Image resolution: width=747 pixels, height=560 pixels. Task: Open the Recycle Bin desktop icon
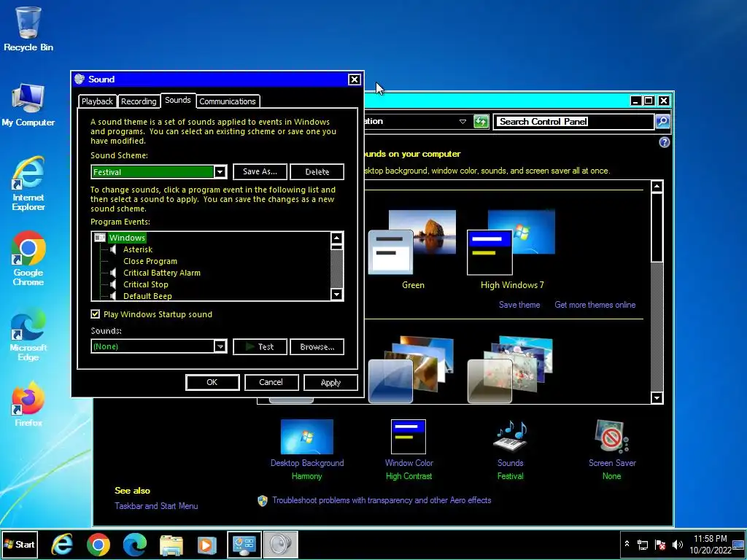click(x=28, y=28)
